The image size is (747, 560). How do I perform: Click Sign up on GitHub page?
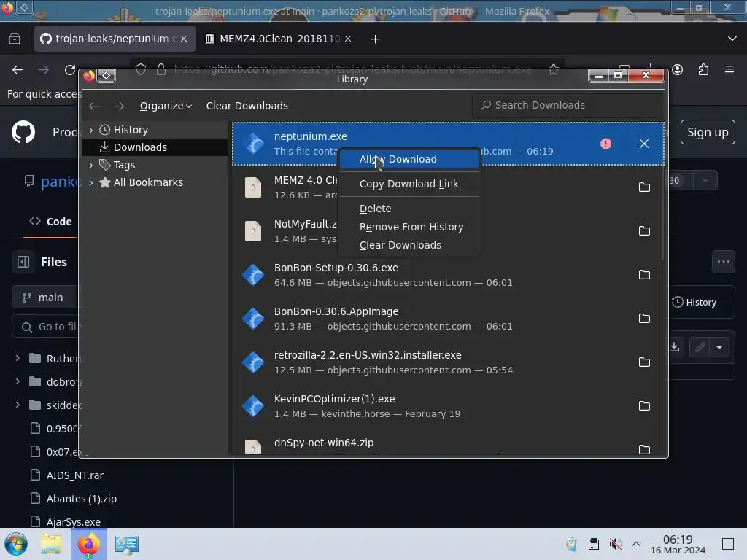[708, 132]
